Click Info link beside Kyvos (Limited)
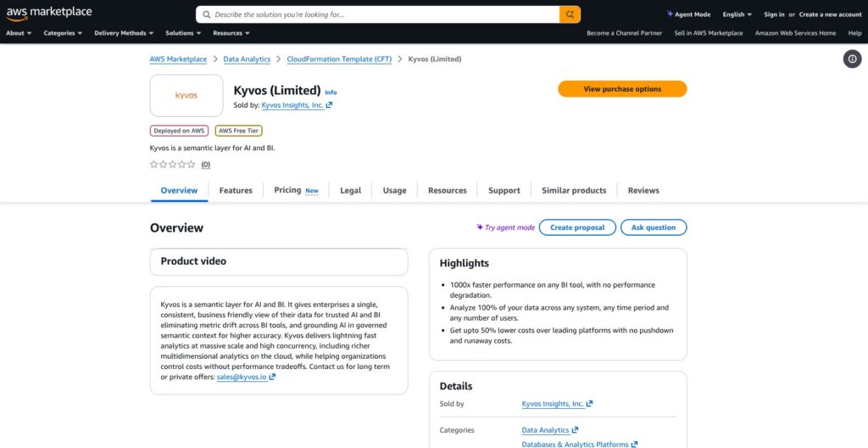The image size is (868, 448). click(x=331, y=92)
